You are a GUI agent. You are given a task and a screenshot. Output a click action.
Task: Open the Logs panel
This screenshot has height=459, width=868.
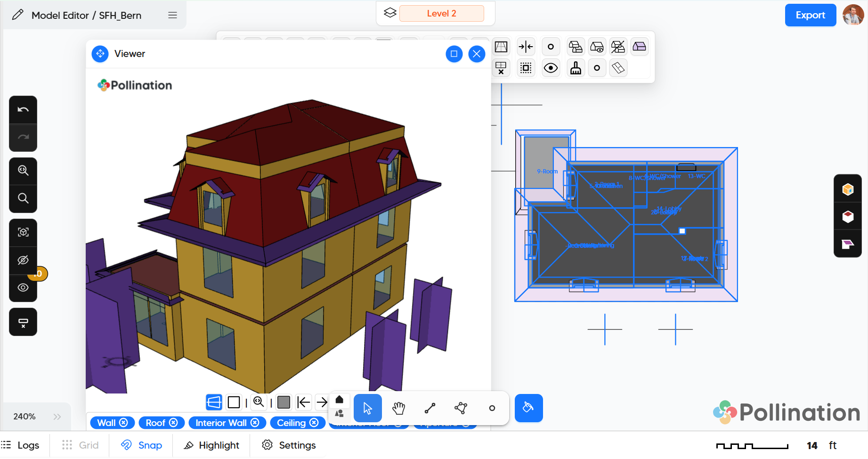pos(20,445)
